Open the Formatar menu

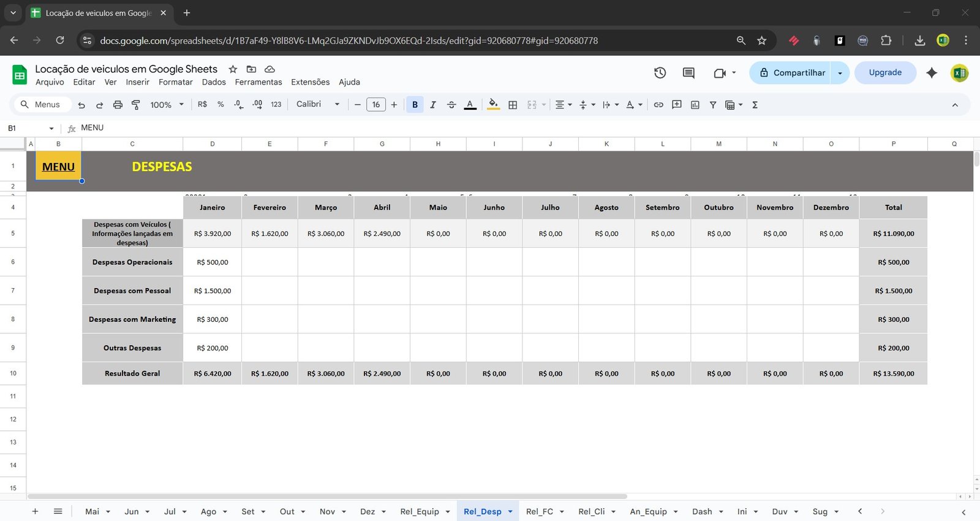175,82
